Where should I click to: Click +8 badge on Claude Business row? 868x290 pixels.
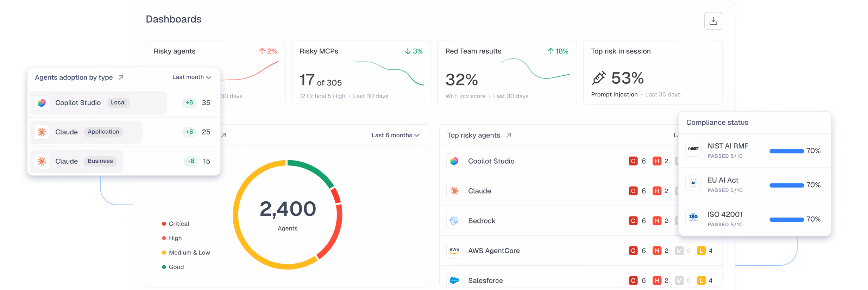[190, 161]
